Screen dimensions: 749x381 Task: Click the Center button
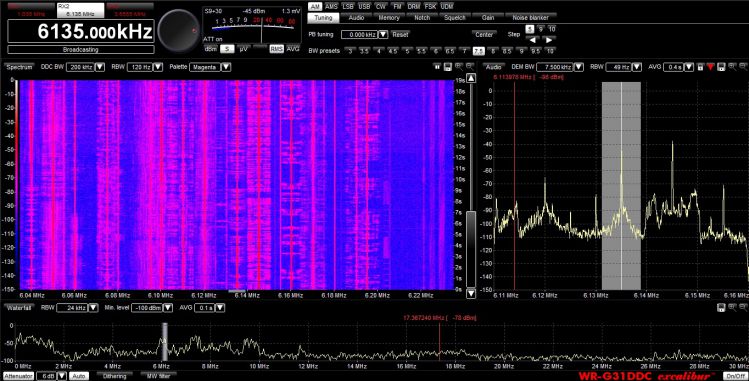click(x=484, y=34)
